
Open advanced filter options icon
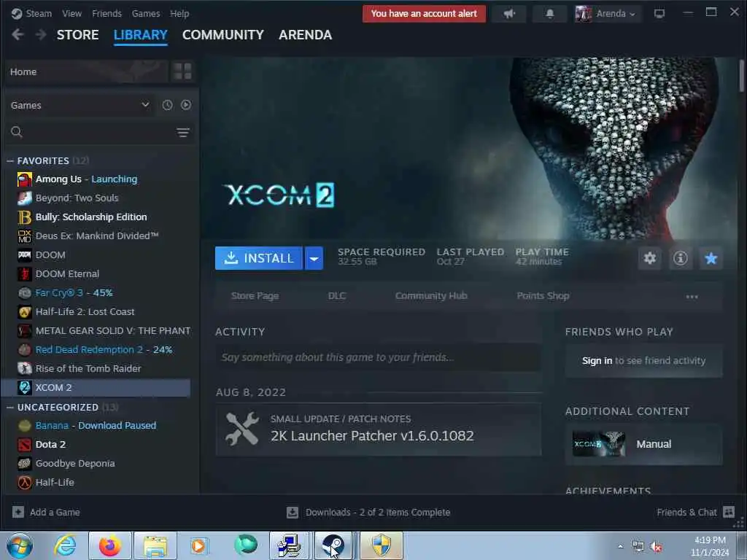pos(183,133)
